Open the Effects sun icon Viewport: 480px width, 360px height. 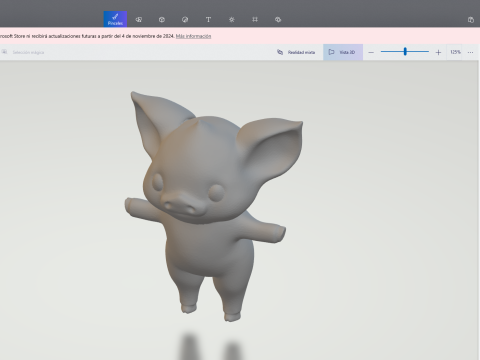232,20
